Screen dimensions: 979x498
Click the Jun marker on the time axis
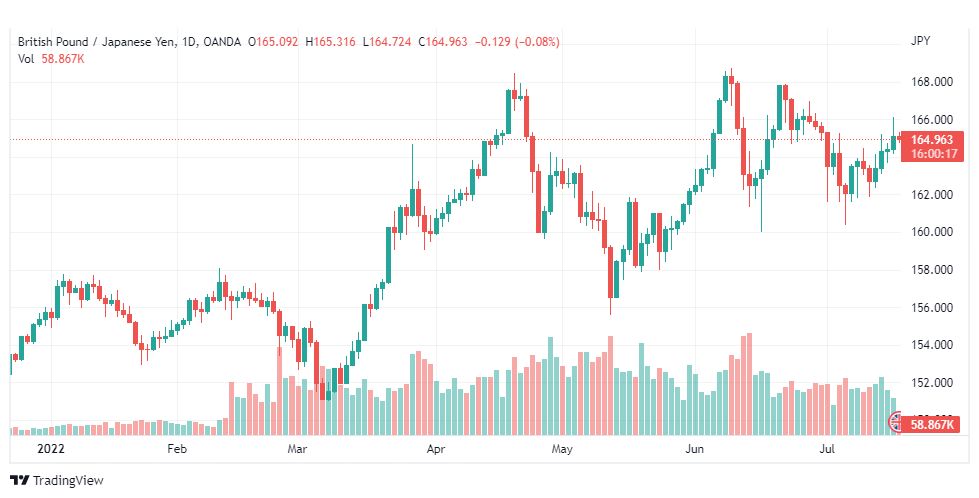click(695, 449)
